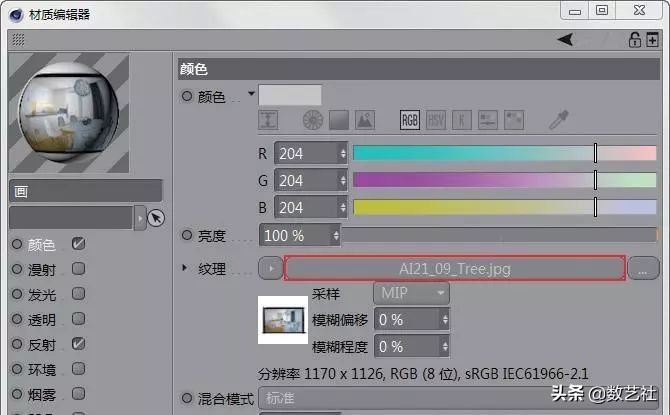Image resolution: width=670 pixels, height=415 pixels.
Task: Click the compact color chooser size icon
Action: [268, 120]
